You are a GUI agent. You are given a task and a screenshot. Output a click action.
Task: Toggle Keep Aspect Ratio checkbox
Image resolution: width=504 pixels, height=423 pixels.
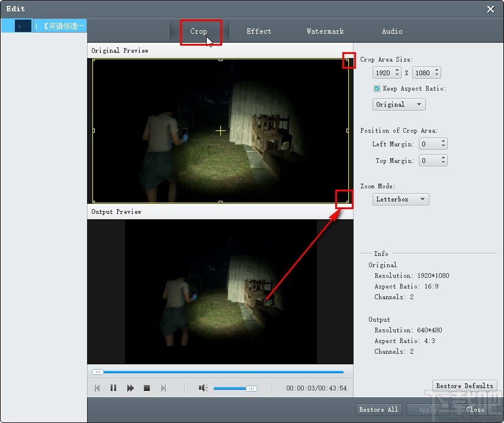[377, 88]
